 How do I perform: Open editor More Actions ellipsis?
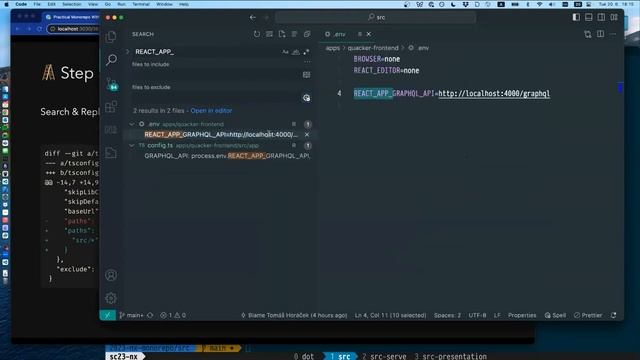pos(613,34)
